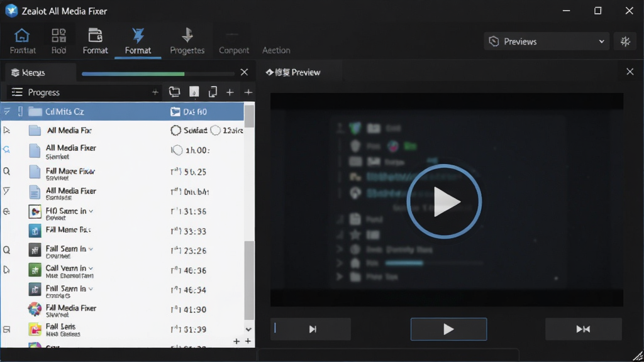Viewport: 644px width, 362px height.
Task: Click the tag icon beside Call Vern in
Action: pyautogui.click(x=6, y=270)
